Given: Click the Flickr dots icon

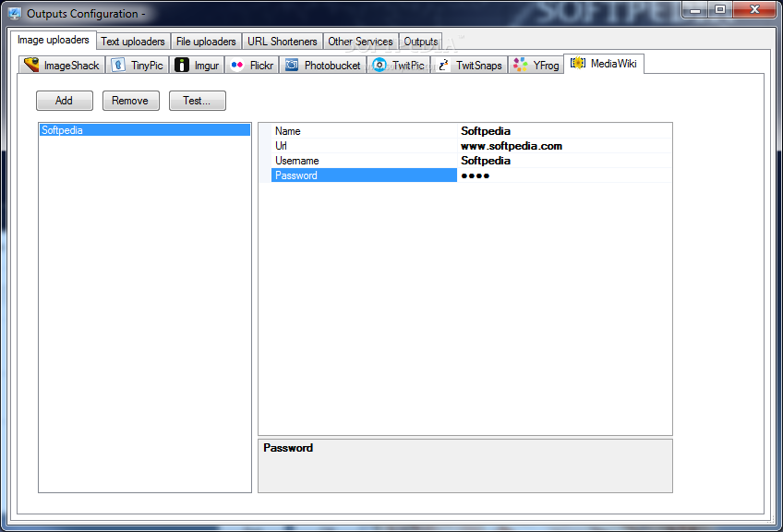Looking at the screenshot, I should [x=237, y=65].
